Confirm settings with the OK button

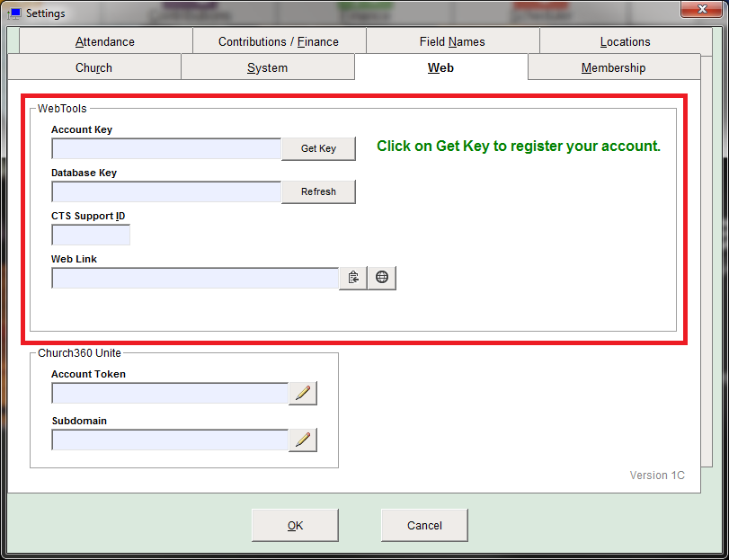[x=295, y=525]
